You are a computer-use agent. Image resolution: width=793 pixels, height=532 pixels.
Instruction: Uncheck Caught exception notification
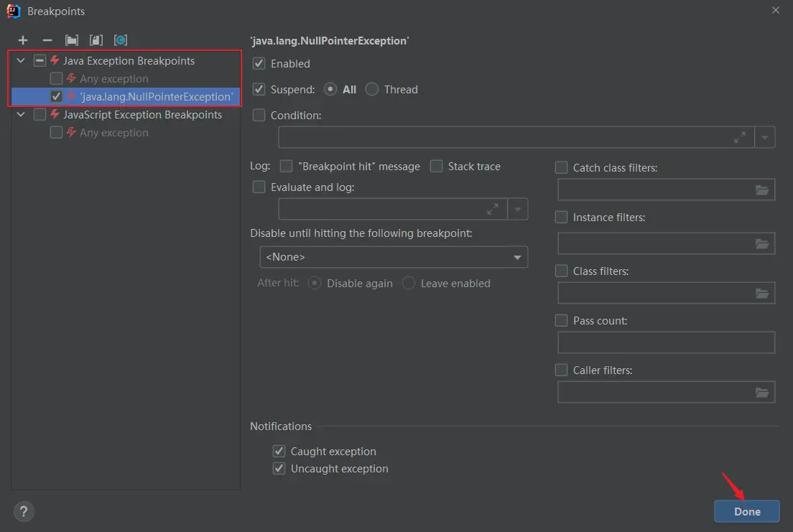(279, 452)
